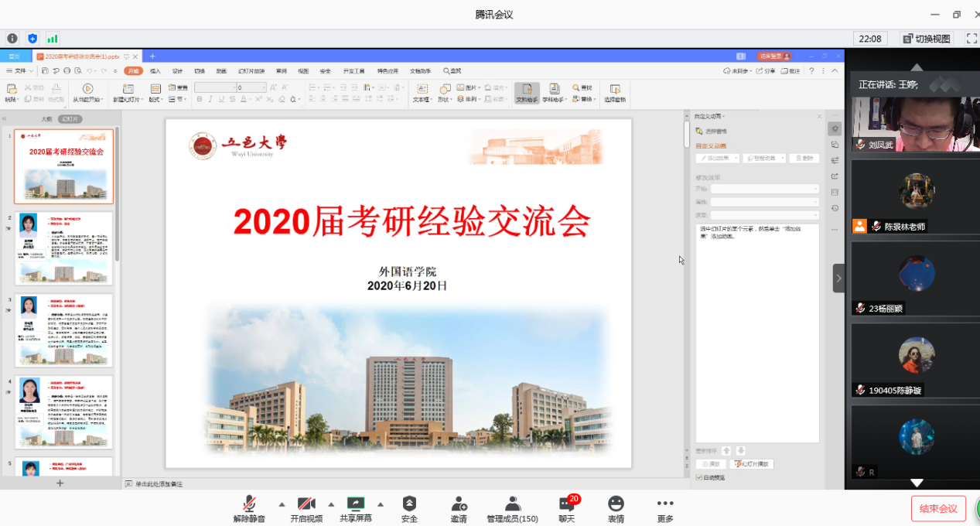980x526 pixels.
Task: Collapse the participant video sidebar chevron
Action: (x=838, y=278)
